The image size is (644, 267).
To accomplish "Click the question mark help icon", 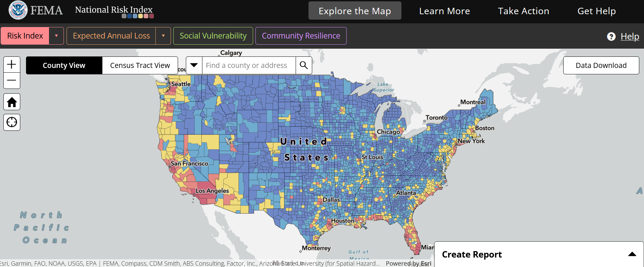I will click(611, 37).
